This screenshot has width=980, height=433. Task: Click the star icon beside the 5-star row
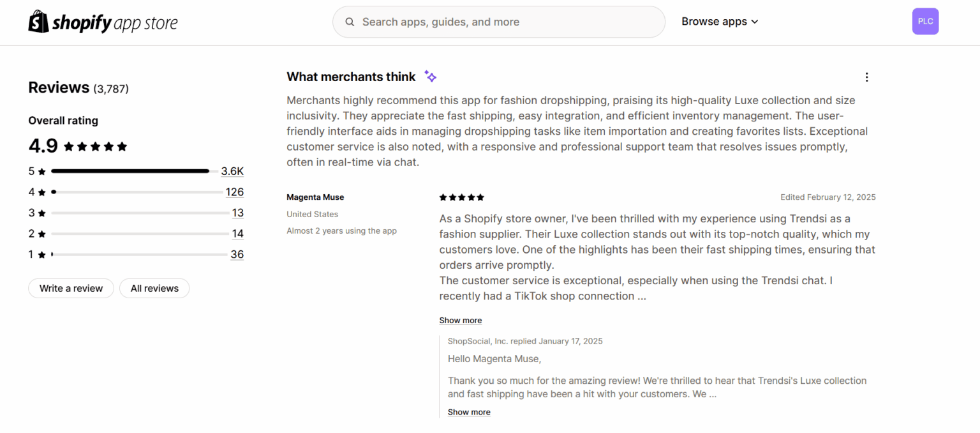pos(42,171)
